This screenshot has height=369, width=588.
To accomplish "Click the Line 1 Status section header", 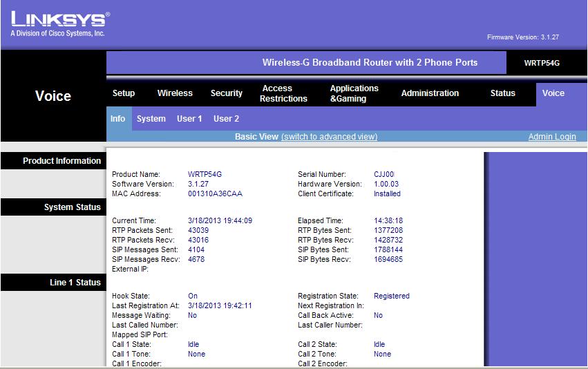I will pyautogui.click(x=54, y=283).
